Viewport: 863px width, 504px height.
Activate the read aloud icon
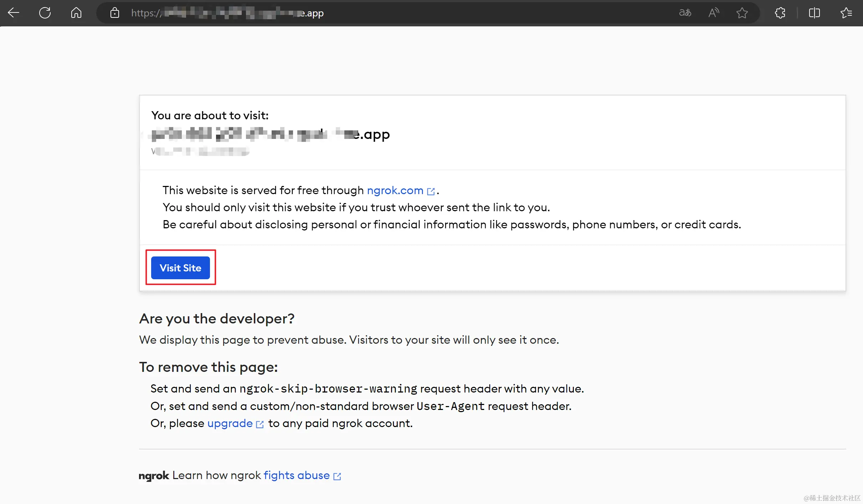tap(714, 13)
